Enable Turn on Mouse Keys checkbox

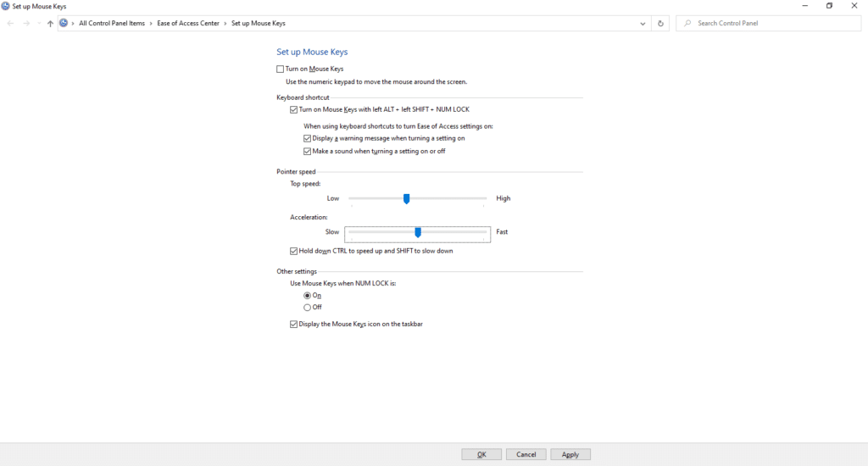tap(280, 69)
